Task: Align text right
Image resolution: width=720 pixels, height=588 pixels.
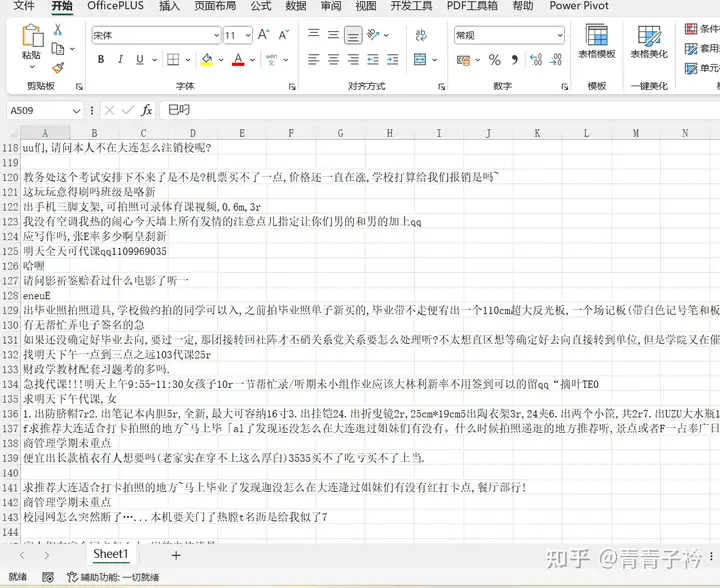Action: [353, 60]
